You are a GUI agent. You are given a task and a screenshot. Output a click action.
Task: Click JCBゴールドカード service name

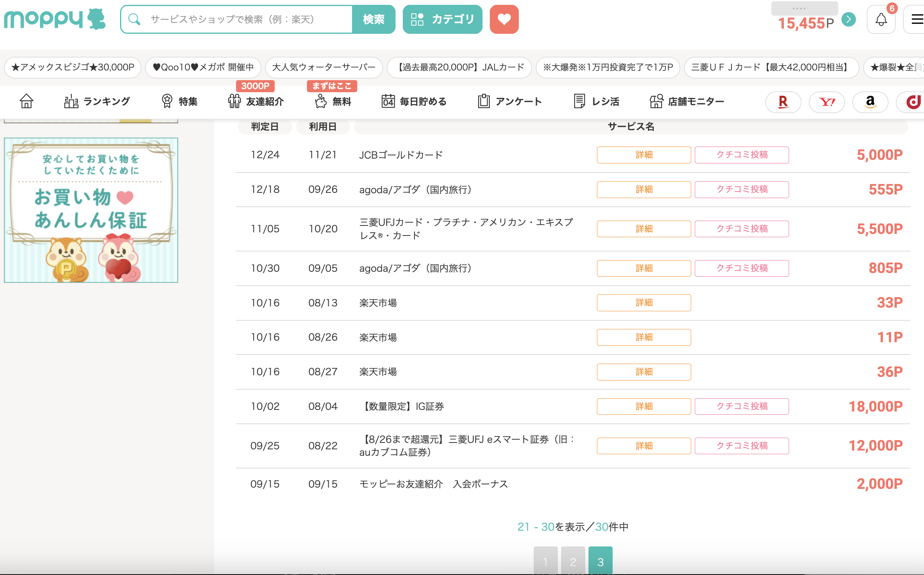(x=401, y=155)
